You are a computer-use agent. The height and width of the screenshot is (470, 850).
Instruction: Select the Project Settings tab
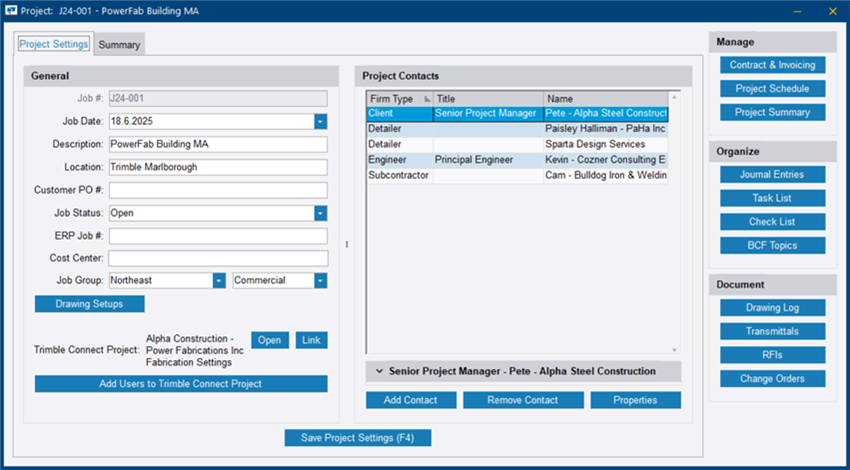click(54, 44)
